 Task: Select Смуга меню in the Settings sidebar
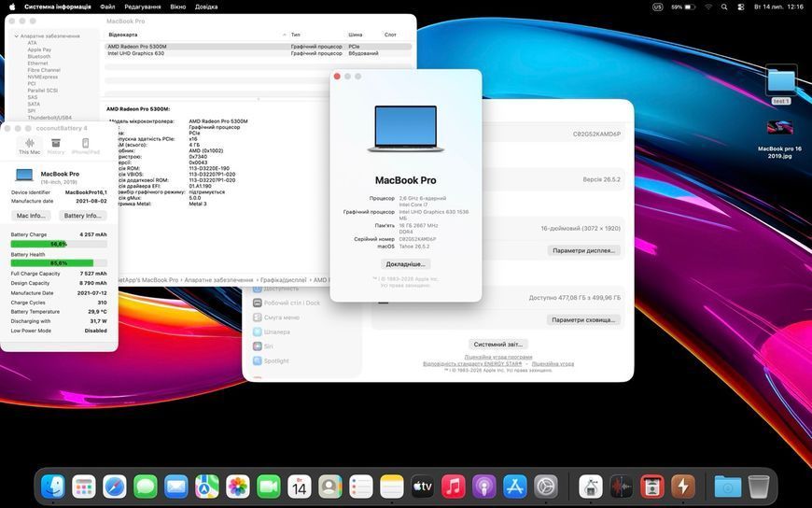(x=276, y=317)
